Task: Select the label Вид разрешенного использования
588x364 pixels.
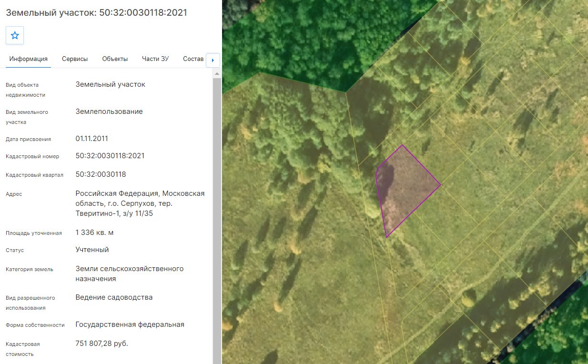Action: (30, 303)
